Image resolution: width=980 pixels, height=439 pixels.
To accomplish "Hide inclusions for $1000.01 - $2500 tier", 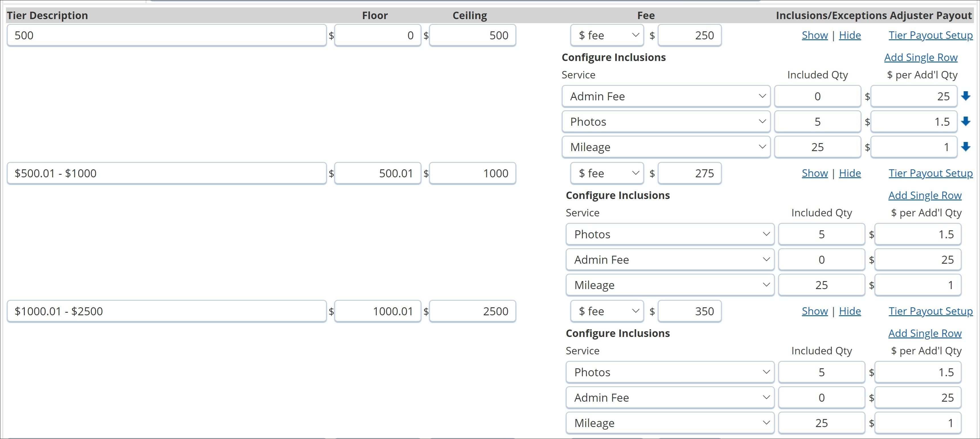I will coord(850,311).
